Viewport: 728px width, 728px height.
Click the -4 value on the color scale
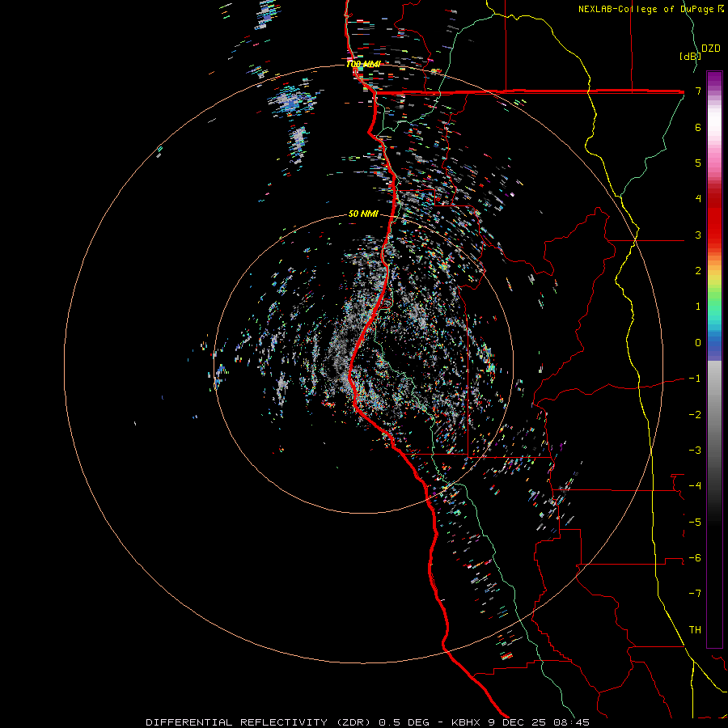[695, 486]
